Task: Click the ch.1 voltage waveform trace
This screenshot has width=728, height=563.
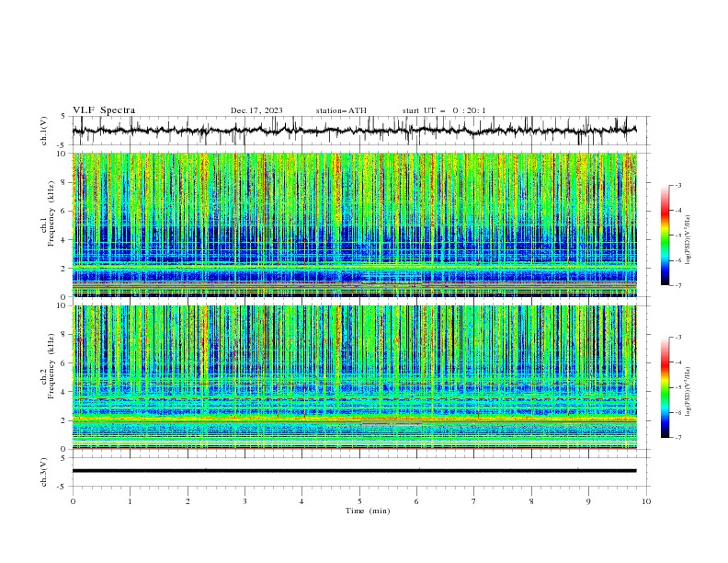Action: pyautogui.click(x=354, y=131)
